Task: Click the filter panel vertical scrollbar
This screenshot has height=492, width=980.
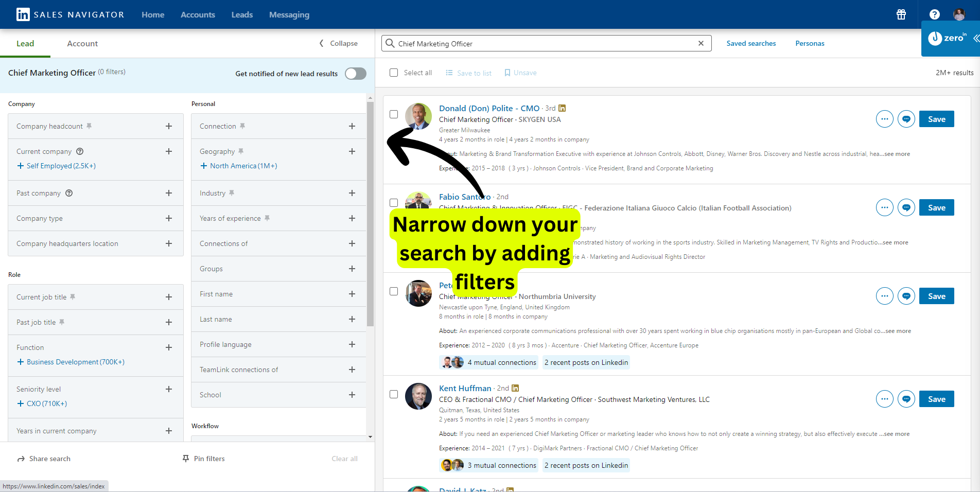Action: 370,214
